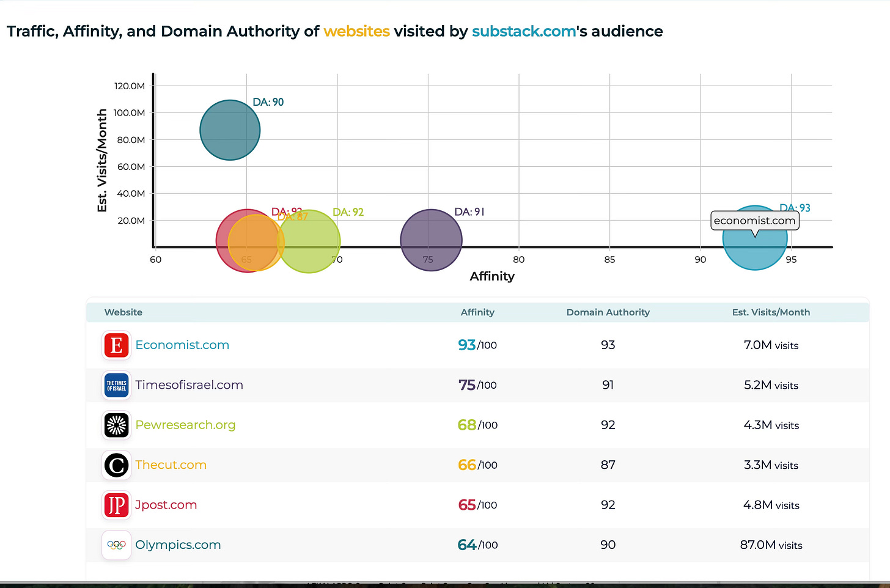Open the Olympics.com link
Screen dimensions: 890x588
pos(178,545)
